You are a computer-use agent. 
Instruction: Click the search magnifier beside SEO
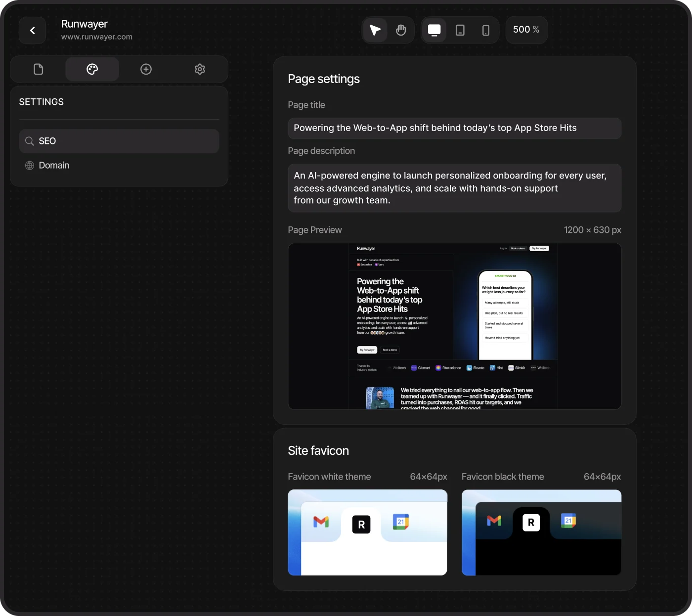(x=29, y=141)
